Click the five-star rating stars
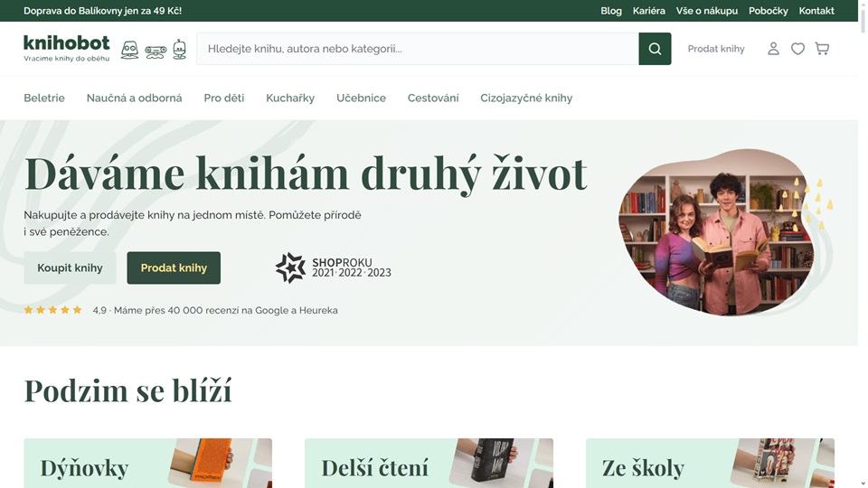The height and width of the screenshot is (488, 868). pyautogui.click(x=52, y=310)
